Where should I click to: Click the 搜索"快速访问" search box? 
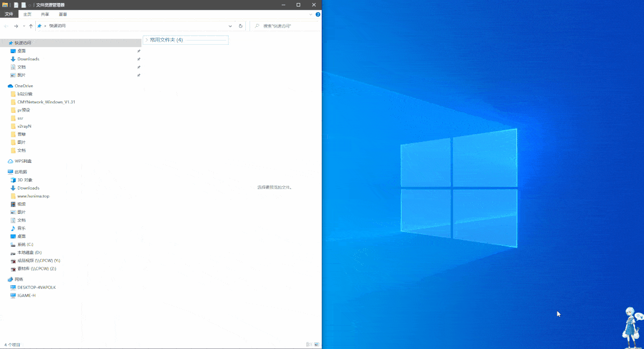tap(285, 26)
